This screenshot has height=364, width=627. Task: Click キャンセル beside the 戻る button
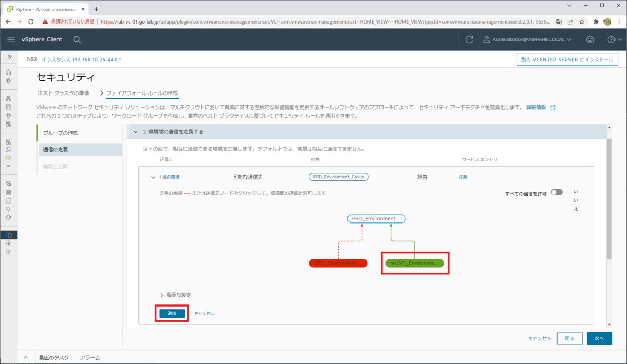[539, 338]
